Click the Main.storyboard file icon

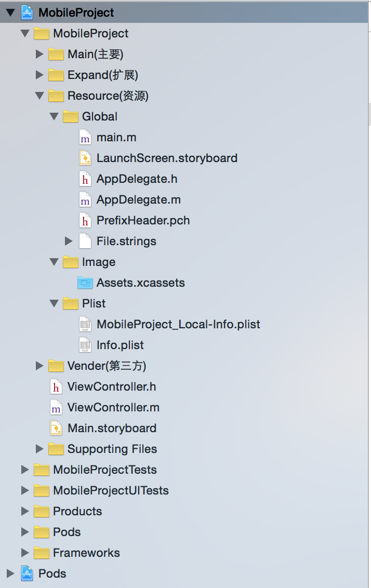point(56,429)
